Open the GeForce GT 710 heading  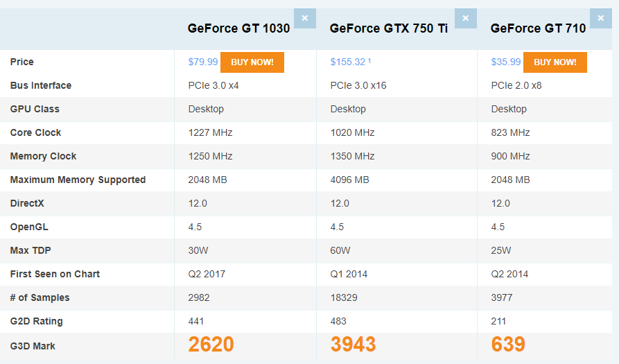coord(538,28)
